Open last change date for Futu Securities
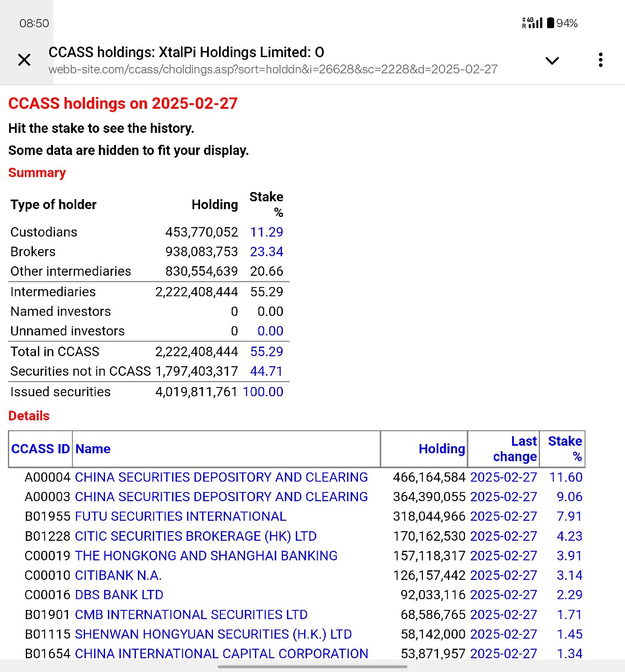Screen dimensions: 625x672 (x=503, y=516)
